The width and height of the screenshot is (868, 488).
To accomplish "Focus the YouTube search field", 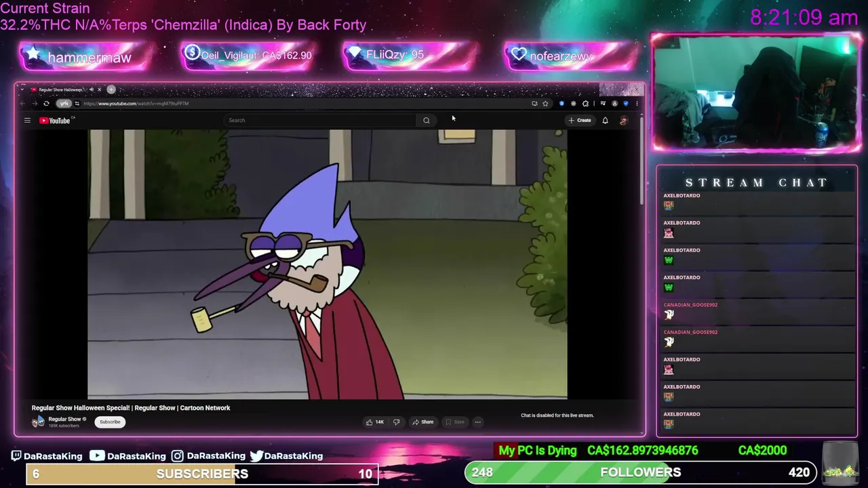I will pyautogui.click(x=320, y=121).
